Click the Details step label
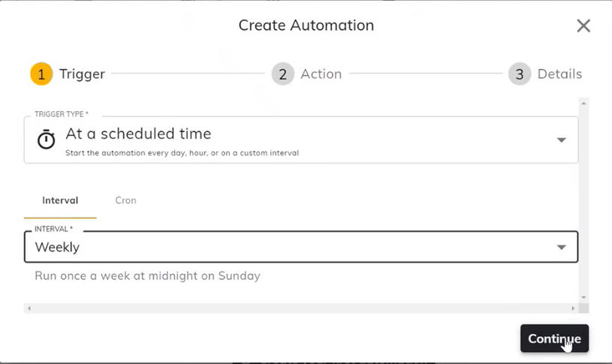The height and width of the screenshot is (364, 612). [559, 74]
